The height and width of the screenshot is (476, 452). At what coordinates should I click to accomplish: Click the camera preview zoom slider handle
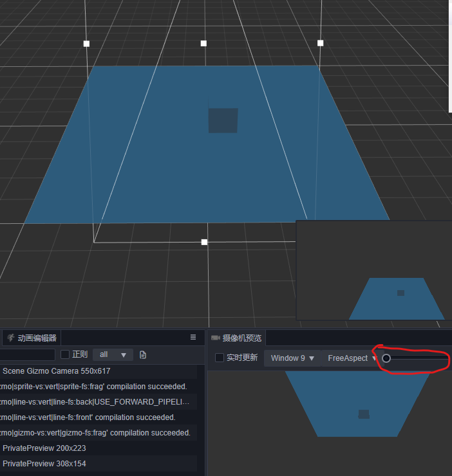(x=386, y=358)
